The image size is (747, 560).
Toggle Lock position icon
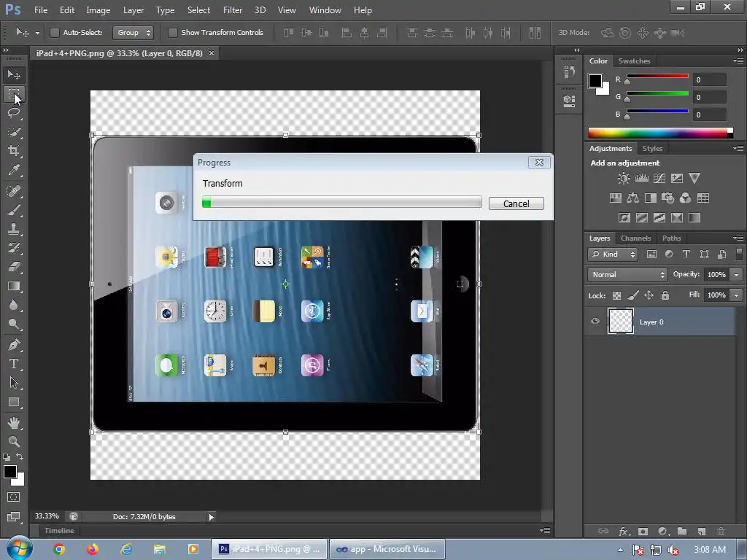coord(649,296)
